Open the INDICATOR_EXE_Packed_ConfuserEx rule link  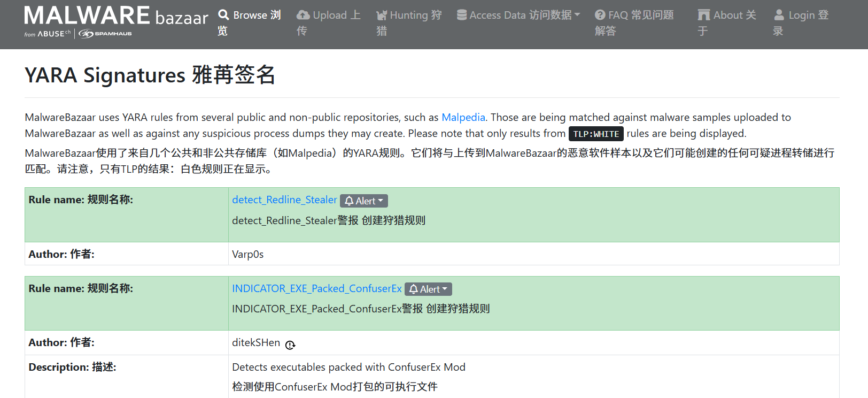pyautogui.click(x=317, y=289)
